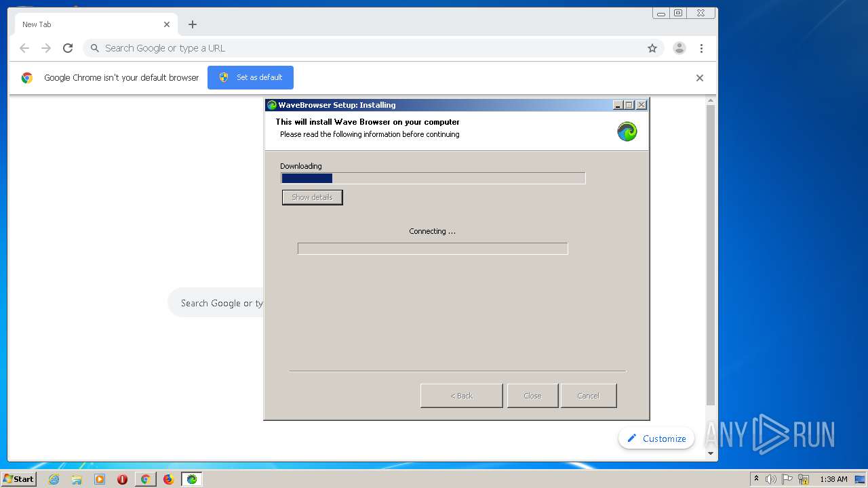Minimize the Chrome window
868x488 pixels.
pos(661,13)
